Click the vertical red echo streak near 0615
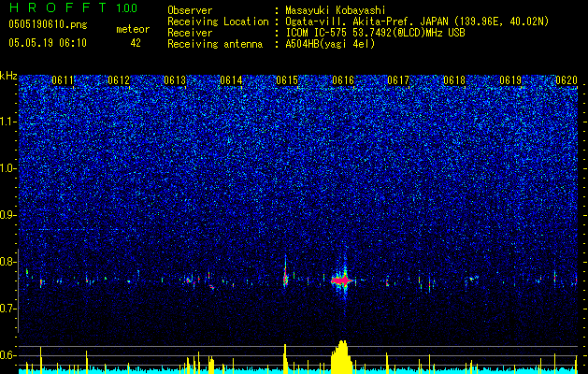 pyautogui.click(x=285, y=276)
